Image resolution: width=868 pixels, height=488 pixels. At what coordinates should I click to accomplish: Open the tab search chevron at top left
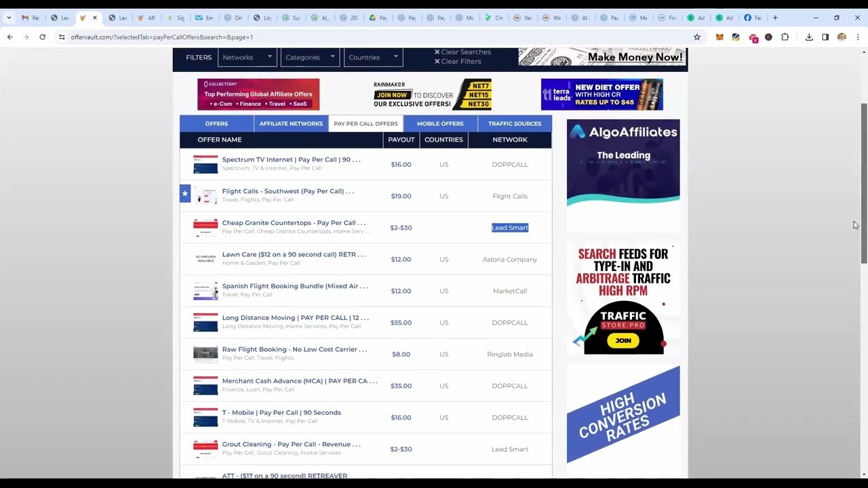tap(8, 18)
